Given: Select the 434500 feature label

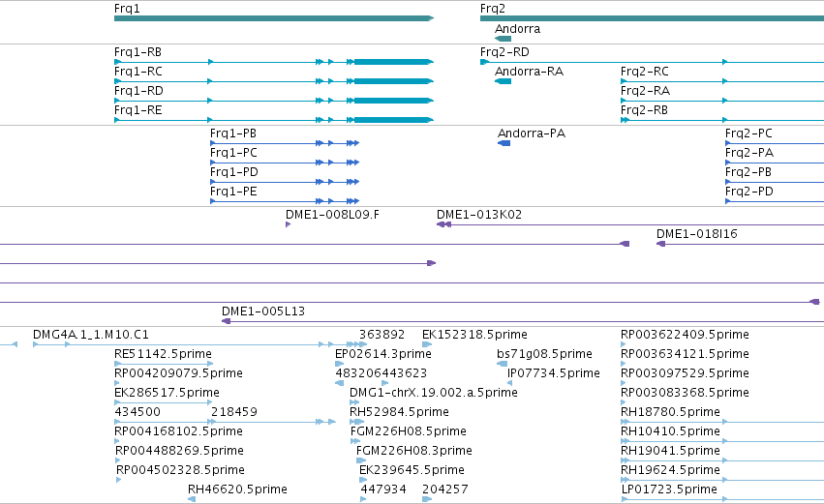Looking at the screenshot, I should pyautogui.click(x=137, y=412).
